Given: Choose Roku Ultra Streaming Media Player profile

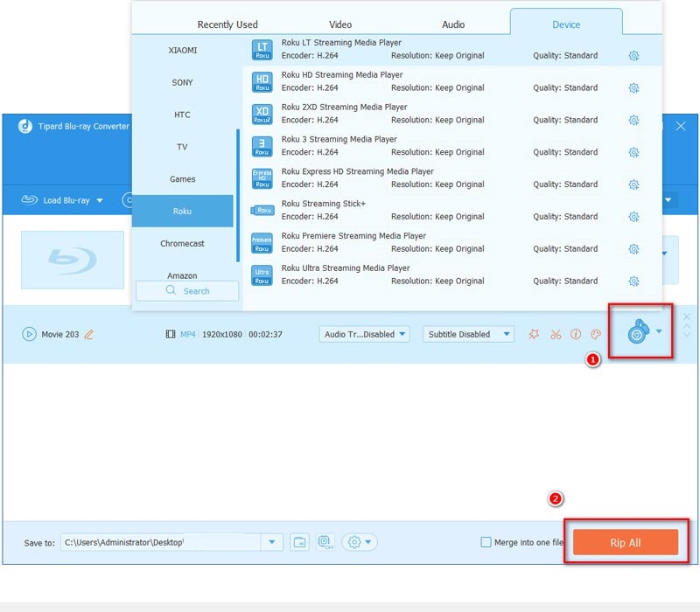Looking at the screenshot, I should click(x=452, y=275).
